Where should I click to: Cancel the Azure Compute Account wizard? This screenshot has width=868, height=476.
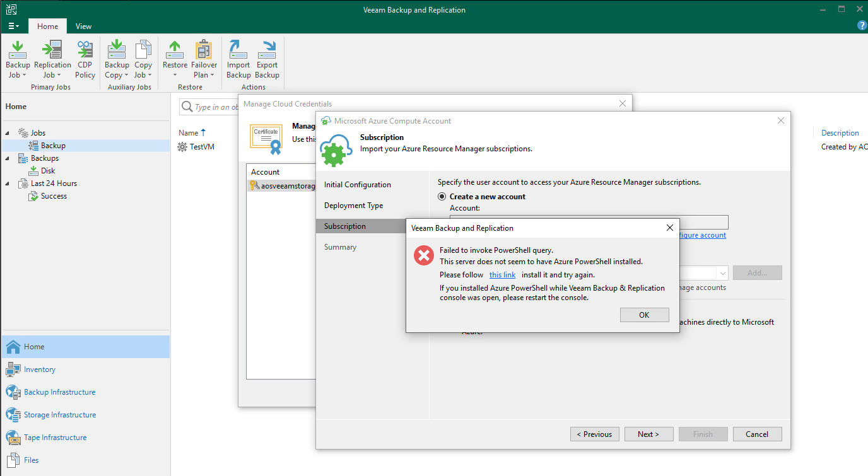coord(757,434)
